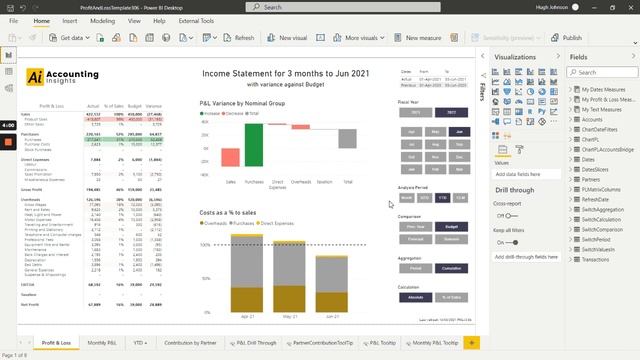Switch to the Monthly P&L page tab

(102, 343)
